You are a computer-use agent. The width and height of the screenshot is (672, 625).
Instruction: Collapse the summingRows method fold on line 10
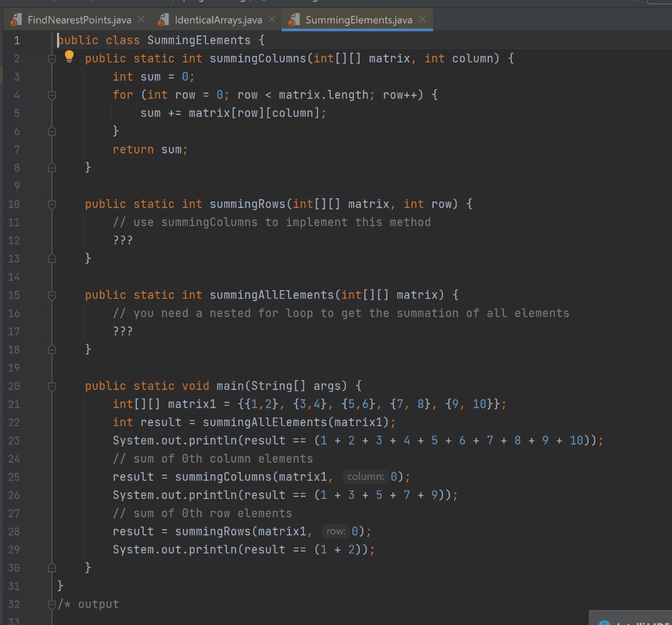click(x=52, y=204)
